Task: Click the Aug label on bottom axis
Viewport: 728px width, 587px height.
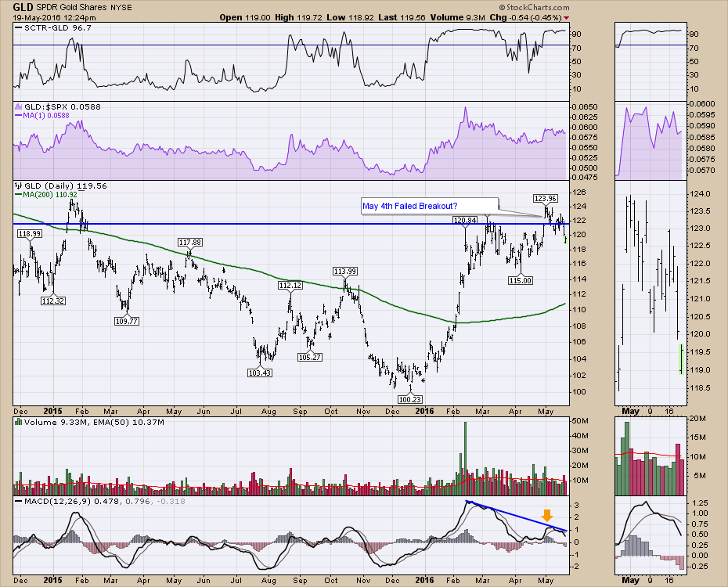Action: coord(268,580)
